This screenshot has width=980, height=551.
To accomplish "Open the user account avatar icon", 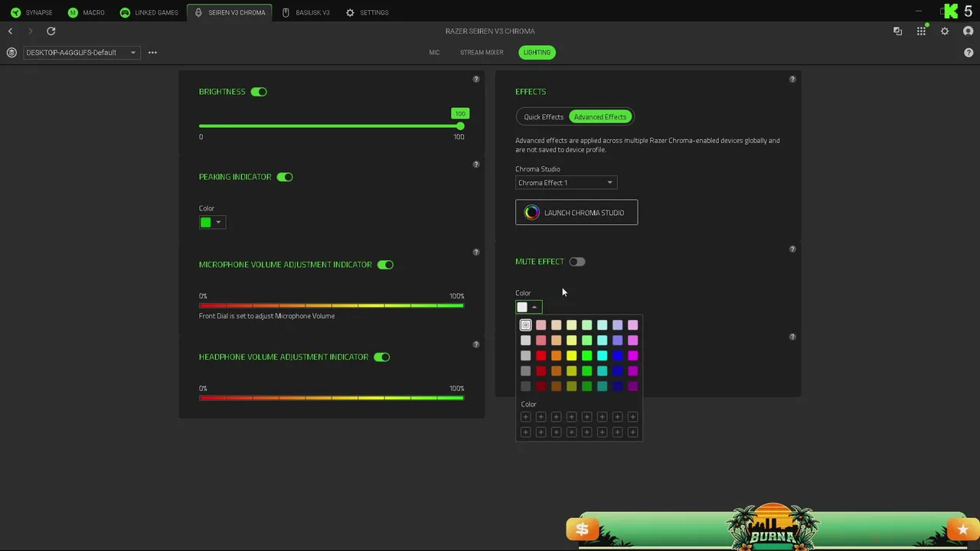I will click(x=969, y=31).
